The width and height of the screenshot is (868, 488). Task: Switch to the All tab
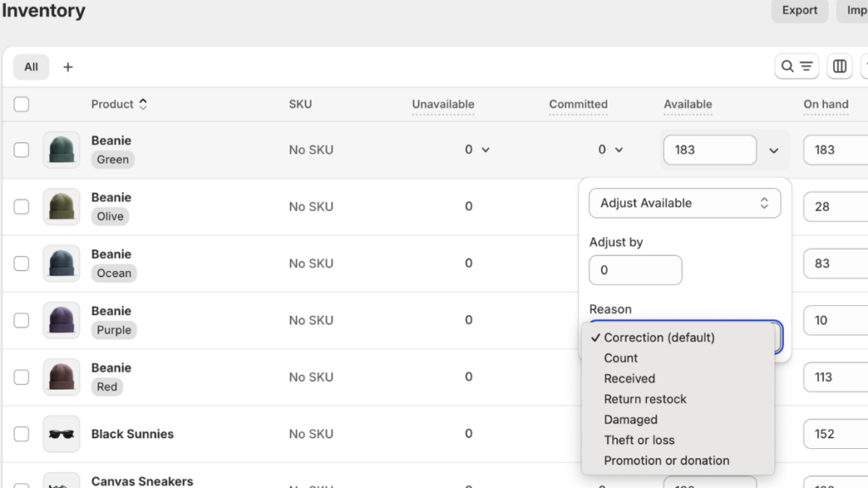coord(31,66)
